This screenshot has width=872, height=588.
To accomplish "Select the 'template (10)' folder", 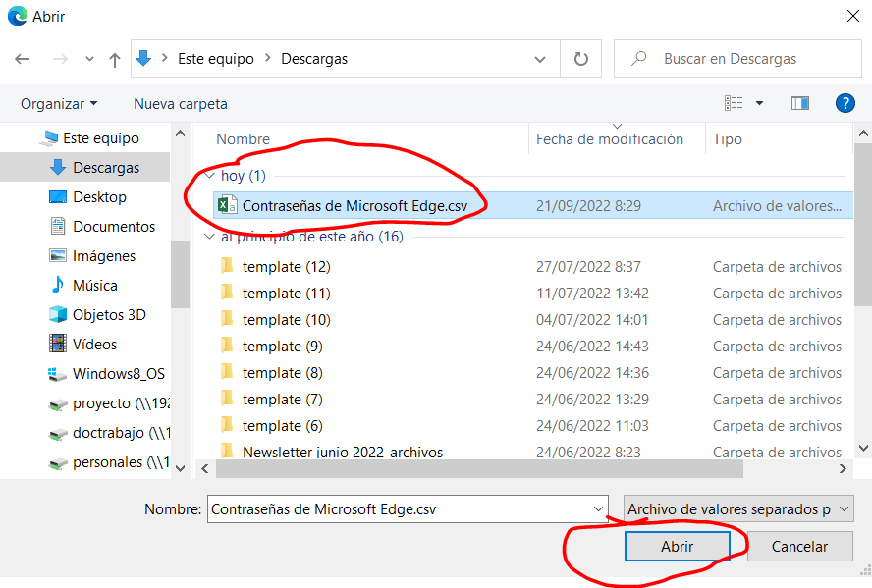I will point(287,320).
